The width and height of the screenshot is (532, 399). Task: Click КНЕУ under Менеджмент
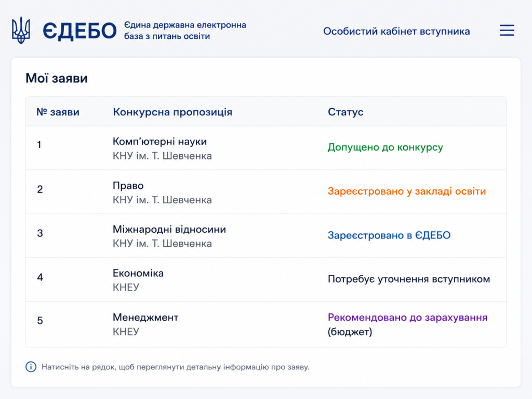(x=126, y=331)
